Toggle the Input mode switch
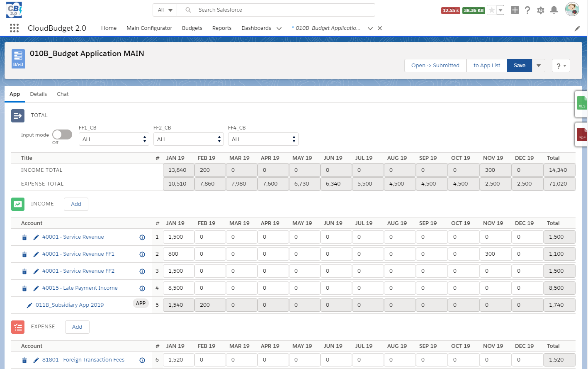This screenshot has width=588, height=369. [x=62, y=134]
